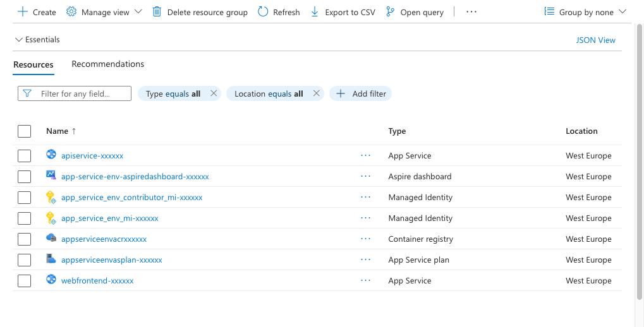644x327 pixels.
Task: Open the Group by none dropdown
Action: (585, 12)
